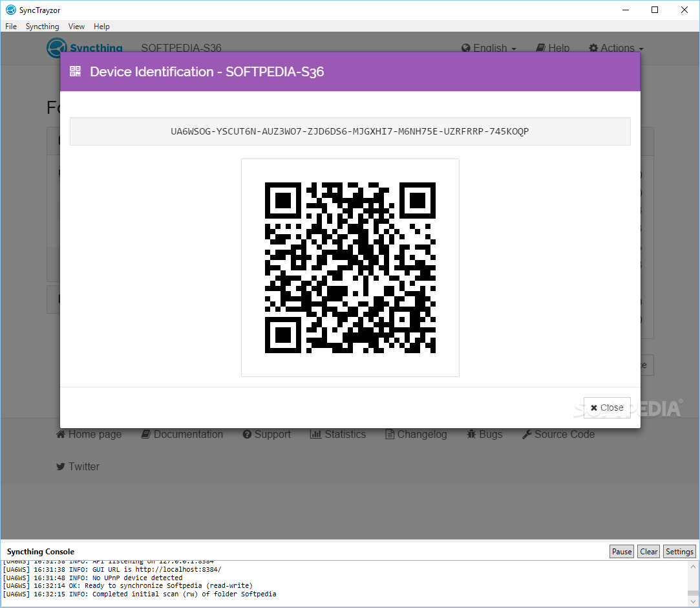The height and width of the screenshot is (608, 700).
Task: Open the File menu
Action: (x=11, y=27)
